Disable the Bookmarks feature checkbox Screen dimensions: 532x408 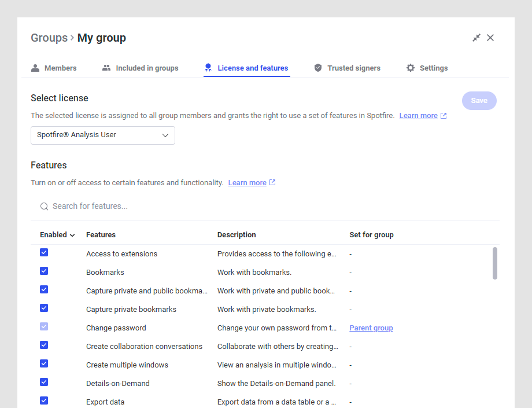[x=44, y=271]
